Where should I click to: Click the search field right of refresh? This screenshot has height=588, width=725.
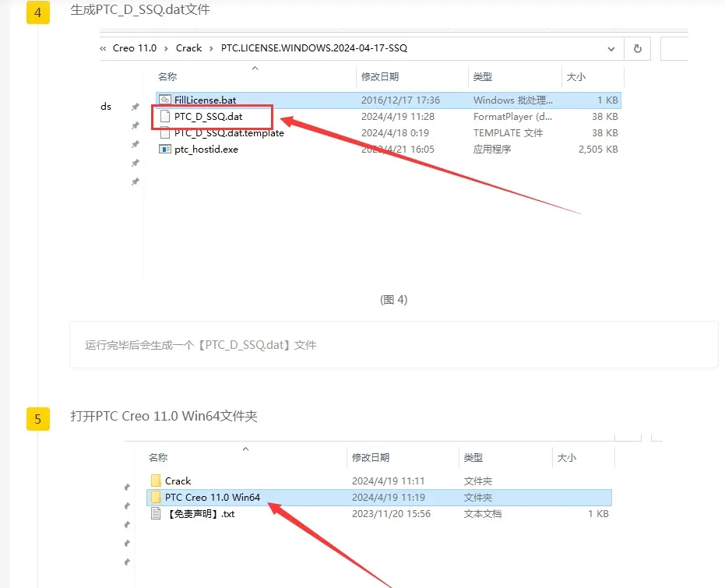674,48
